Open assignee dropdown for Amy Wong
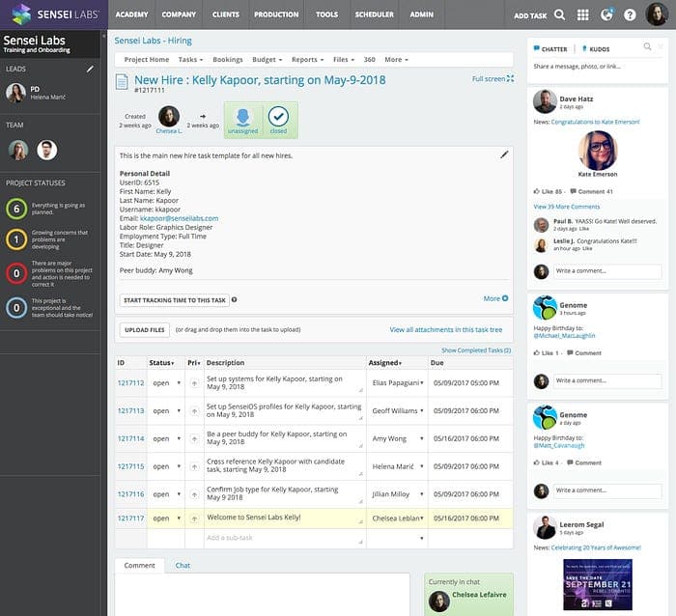The width and height of the screenshot is (676, 616). coord(422,438)
